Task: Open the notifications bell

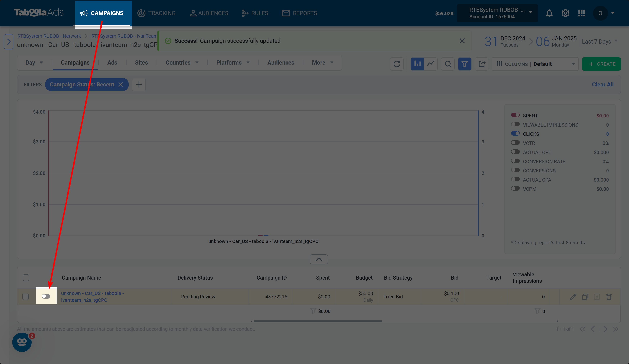Action: point(549,13)
